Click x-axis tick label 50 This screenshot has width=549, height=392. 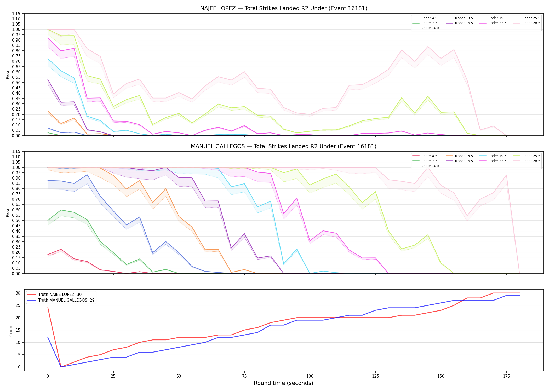tap(179, 376)
